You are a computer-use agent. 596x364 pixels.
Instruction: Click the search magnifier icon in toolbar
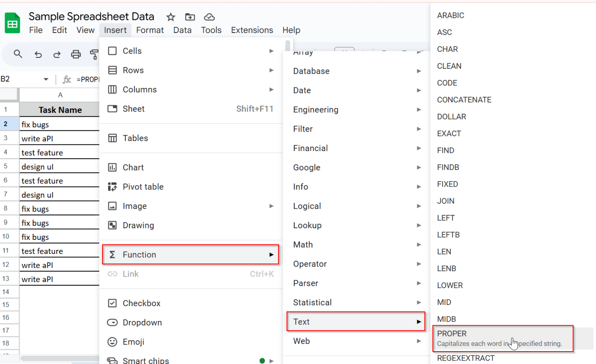pyautogui.click(x=18, y=54)
